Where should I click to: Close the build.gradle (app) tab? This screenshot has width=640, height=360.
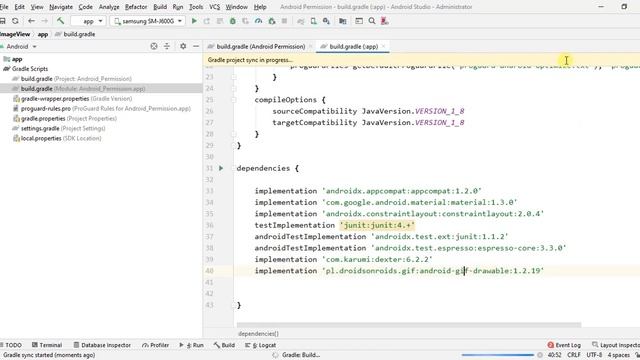pyautogui.click(x=384, y=47)
